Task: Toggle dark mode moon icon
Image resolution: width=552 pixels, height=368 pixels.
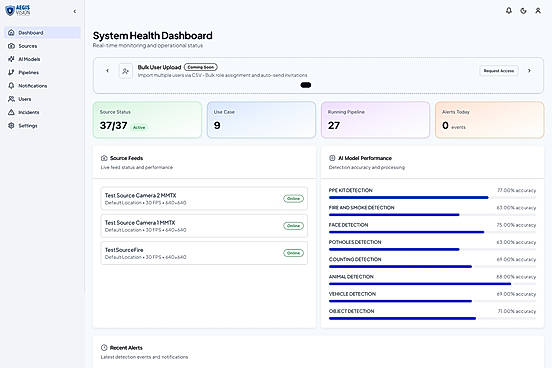Action: click(523, 11)
